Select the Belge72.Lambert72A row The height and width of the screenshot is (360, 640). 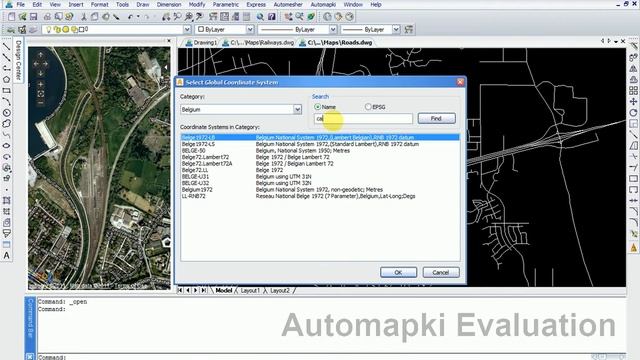tap(320, 164)
